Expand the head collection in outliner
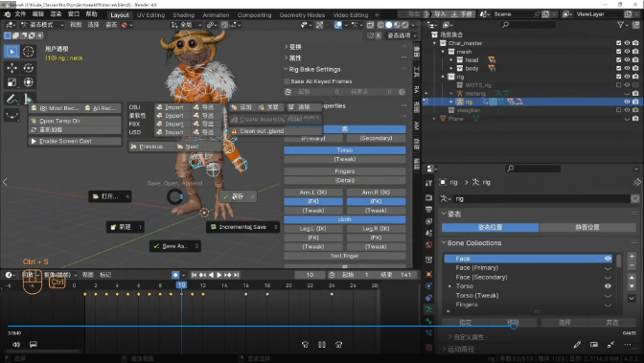 click(451, 60)
